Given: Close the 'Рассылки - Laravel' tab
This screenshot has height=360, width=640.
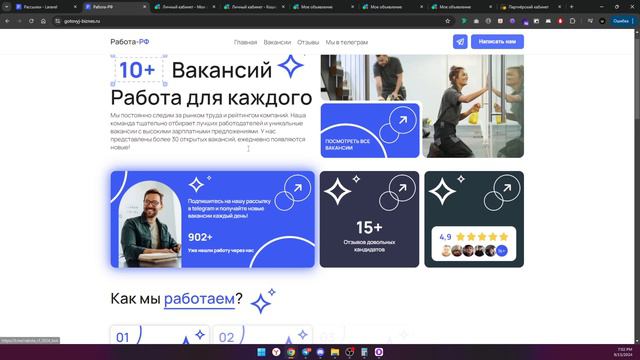Looking at the screenshot, I should tap(75, 7).
